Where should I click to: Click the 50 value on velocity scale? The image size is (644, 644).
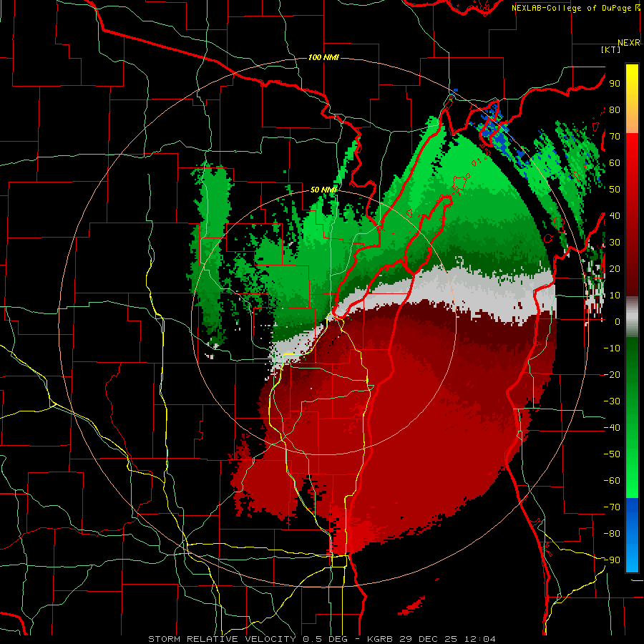(615, 190)
